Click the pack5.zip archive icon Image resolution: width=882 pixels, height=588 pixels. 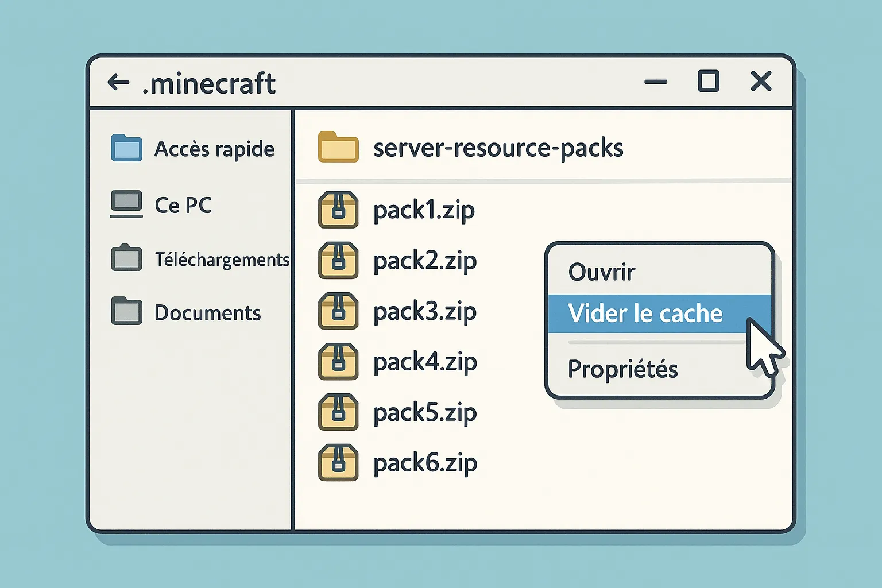pos(339,412)
